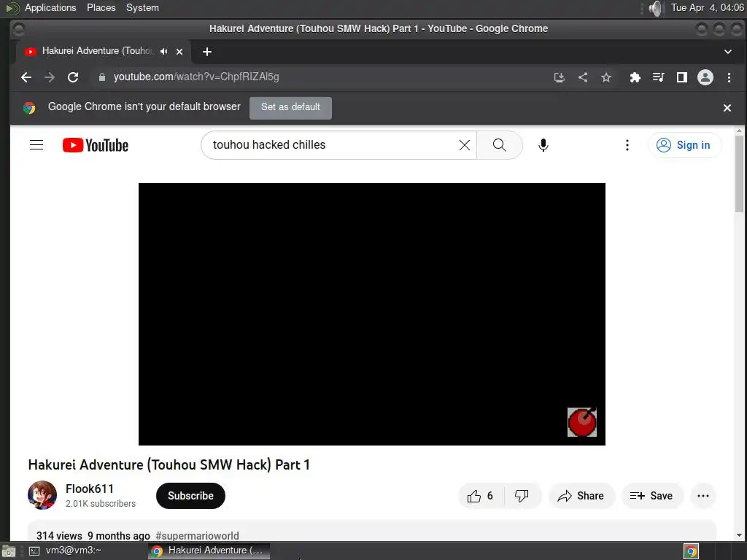Click the 314 views text
This screenshot has height=560, width=747.
point(59,536)
